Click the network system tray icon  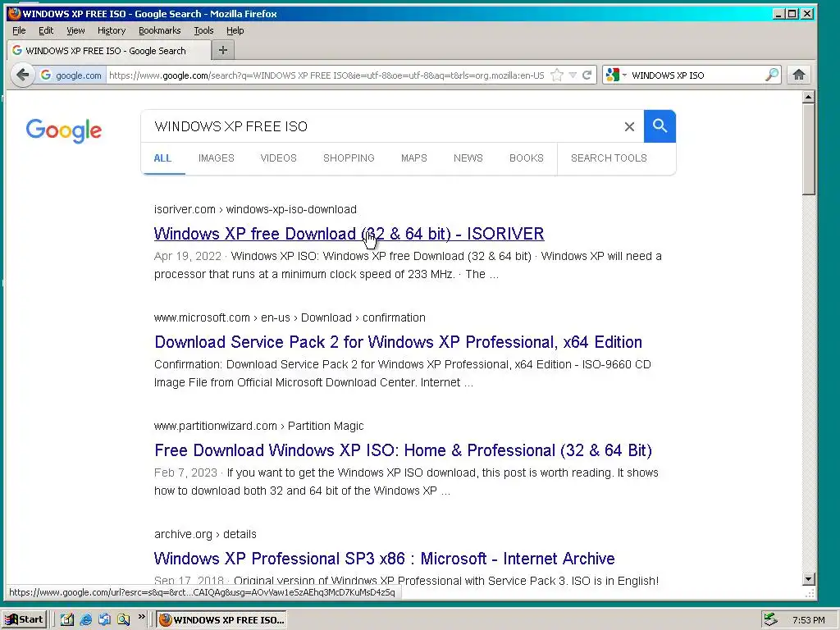pos(771,619)
